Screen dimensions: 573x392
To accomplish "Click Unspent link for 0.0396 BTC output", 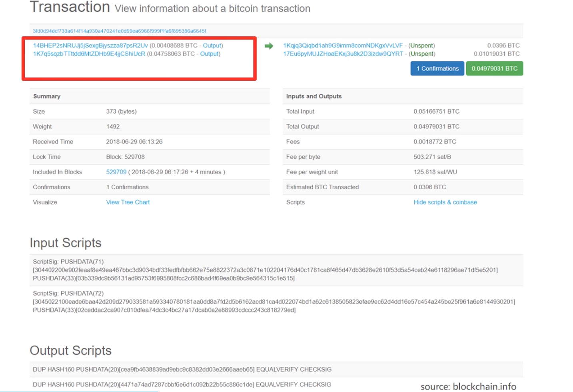I will click(421, 46).
